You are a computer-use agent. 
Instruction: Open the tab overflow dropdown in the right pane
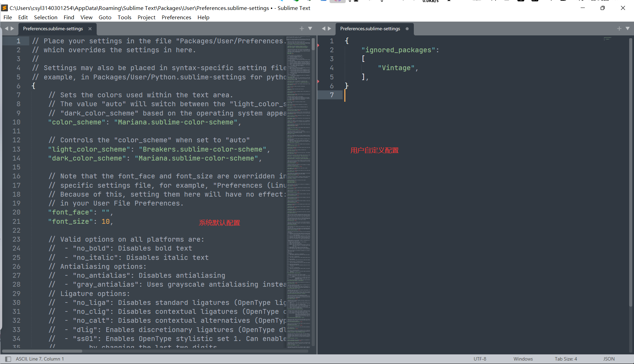pyautogui.click(x=627, y=29)
